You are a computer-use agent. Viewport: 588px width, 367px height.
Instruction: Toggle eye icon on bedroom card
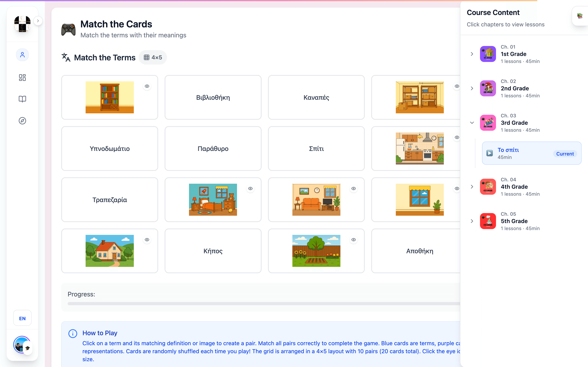pos(250,189)
